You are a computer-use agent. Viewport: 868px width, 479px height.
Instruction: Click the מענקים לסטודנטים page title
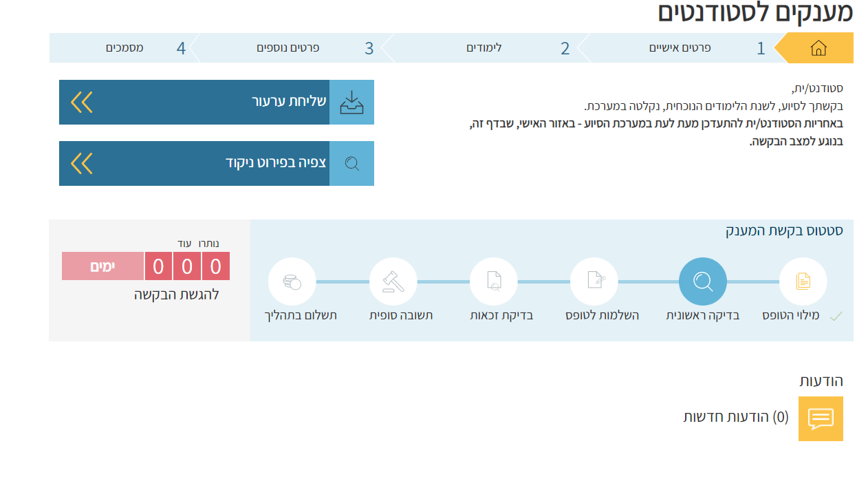click(x=755, y=12)
